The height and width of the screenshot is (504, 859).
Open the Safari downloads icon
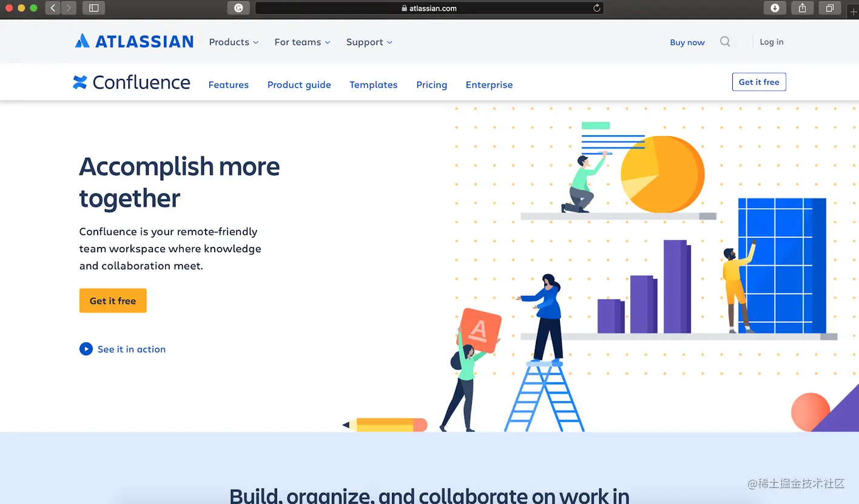(x=775, y=8)
